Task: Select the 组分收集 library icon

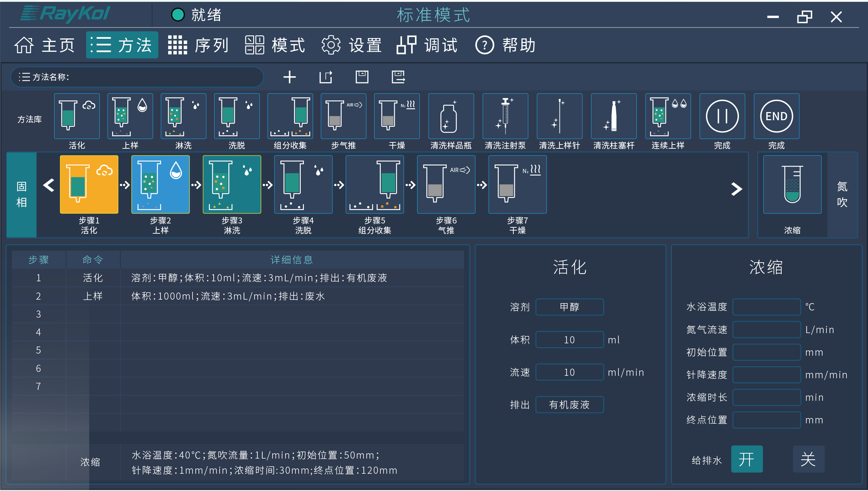Action: [x=290, y=116]
